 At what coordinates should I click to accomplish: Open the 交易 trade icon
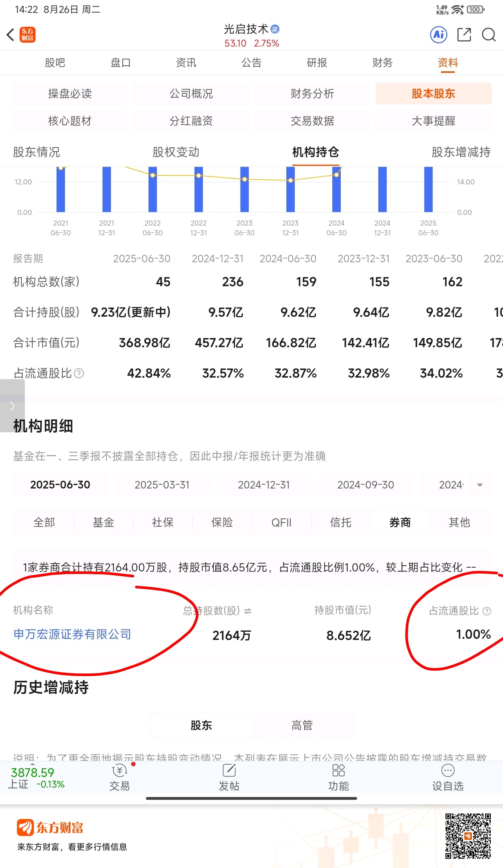pyautogui.click(x=120, y=771)
